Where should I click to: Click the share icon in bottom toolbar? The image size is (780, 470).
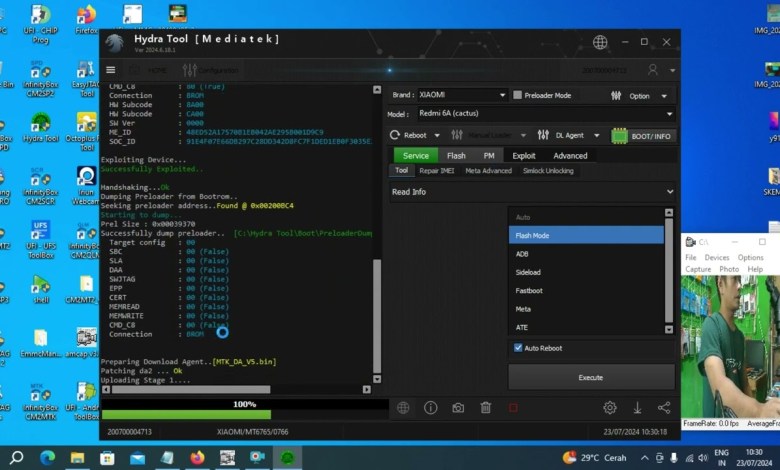click(664, 407)
